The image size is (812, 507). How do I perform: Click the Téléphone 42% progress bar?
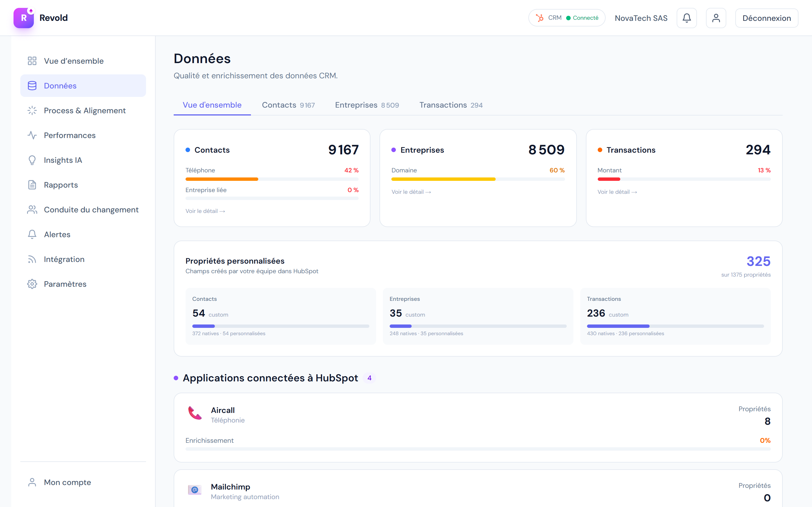pos(272,179)
